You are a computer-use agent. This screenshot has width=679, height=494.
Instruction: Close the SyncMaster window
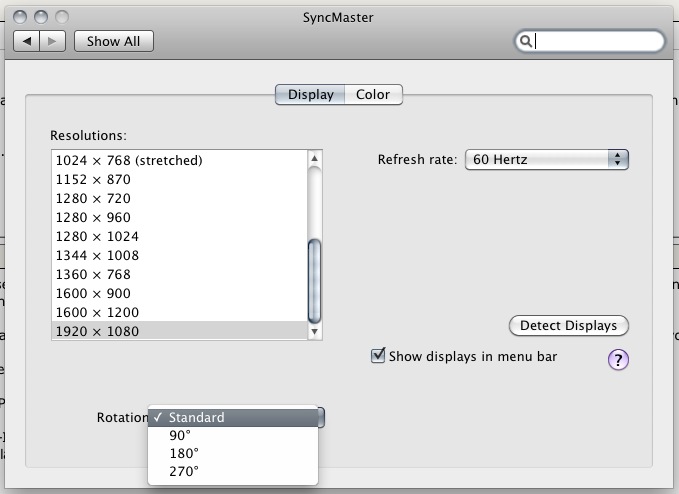[x=20, y=17]
